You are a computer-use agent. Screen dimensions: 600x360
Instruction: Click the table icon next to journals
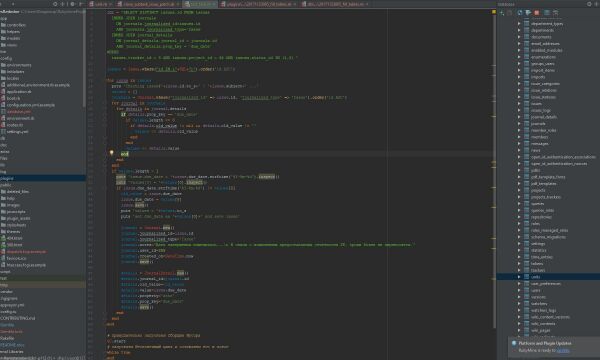[527, 124]
